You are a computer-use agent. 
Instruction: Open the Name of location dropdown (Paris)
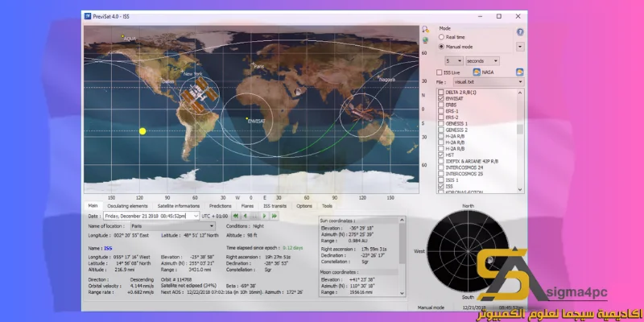click(x=173, y=226)
